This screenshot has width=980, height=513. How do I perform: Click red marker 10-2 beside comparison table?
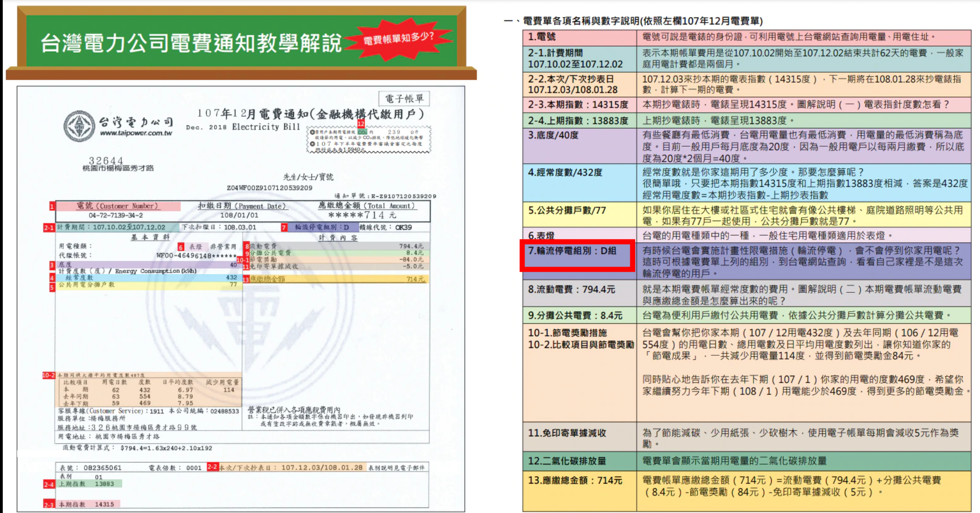(49, 376)
